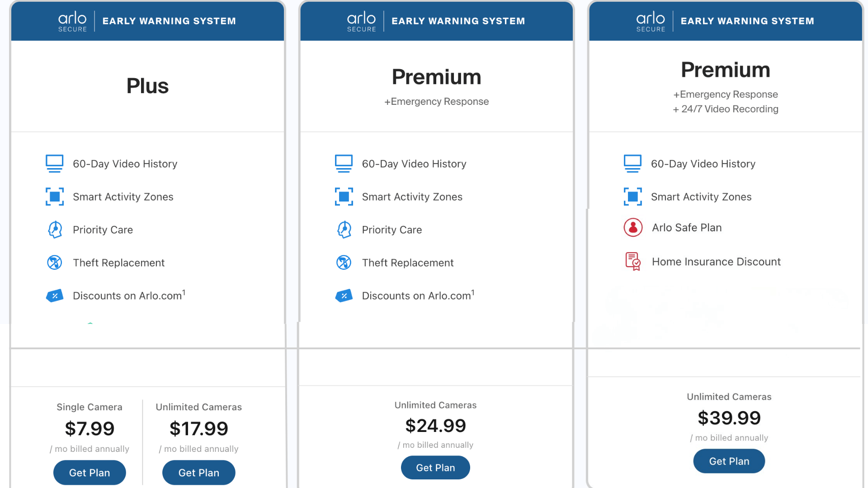Click the discount tag icon in Plus plan
Viewport: 868px width, 488px height.
click(55, 296)
